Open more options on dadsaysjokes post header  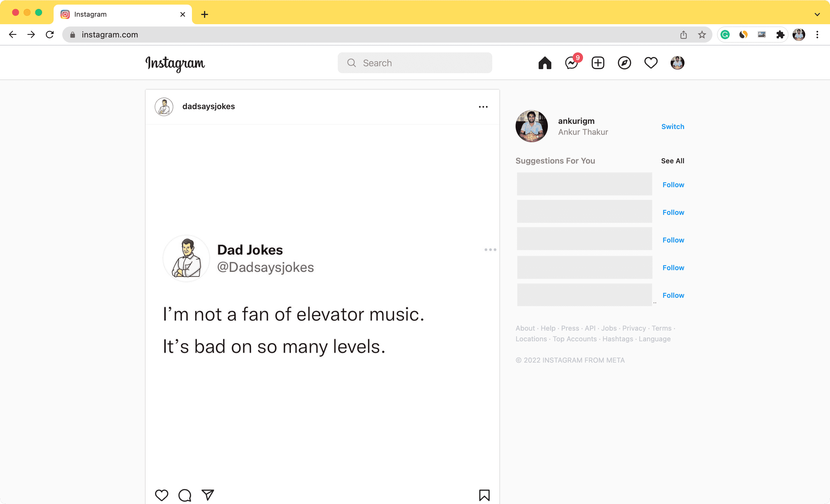[x=483, y=107]
